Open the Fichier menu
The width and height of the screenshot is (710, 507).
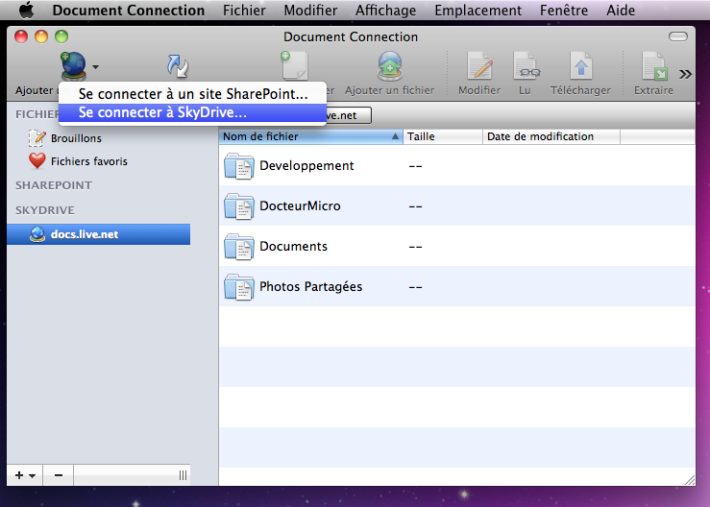pos(244,10)
